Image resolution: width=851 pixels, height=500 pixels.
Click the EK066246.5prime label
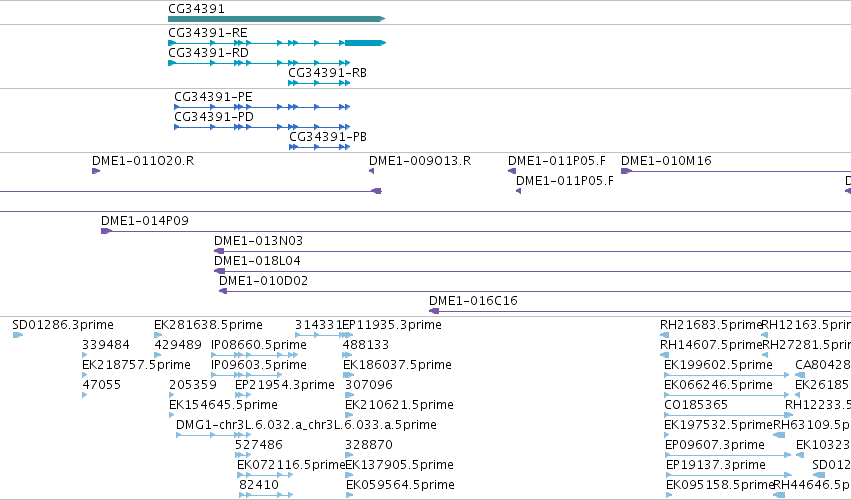click(719, 385)
